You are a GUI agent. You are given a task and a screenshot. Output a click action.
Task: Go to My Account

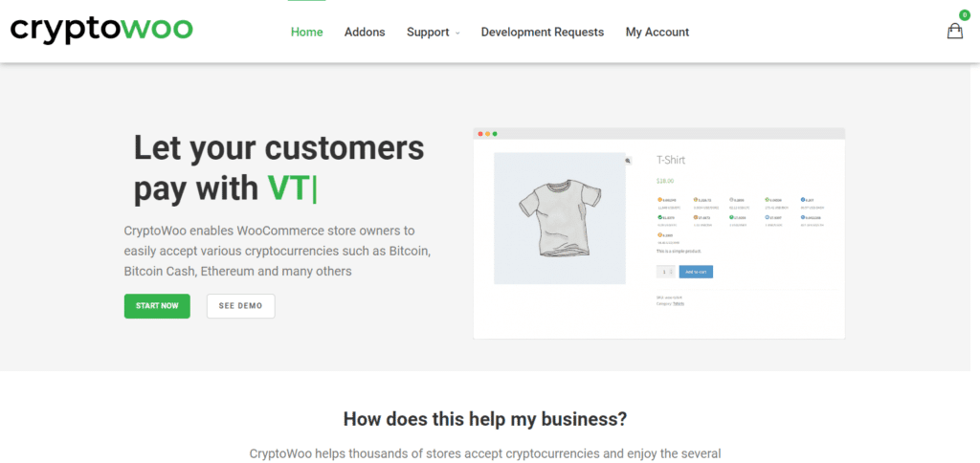[x=657, y=32]
